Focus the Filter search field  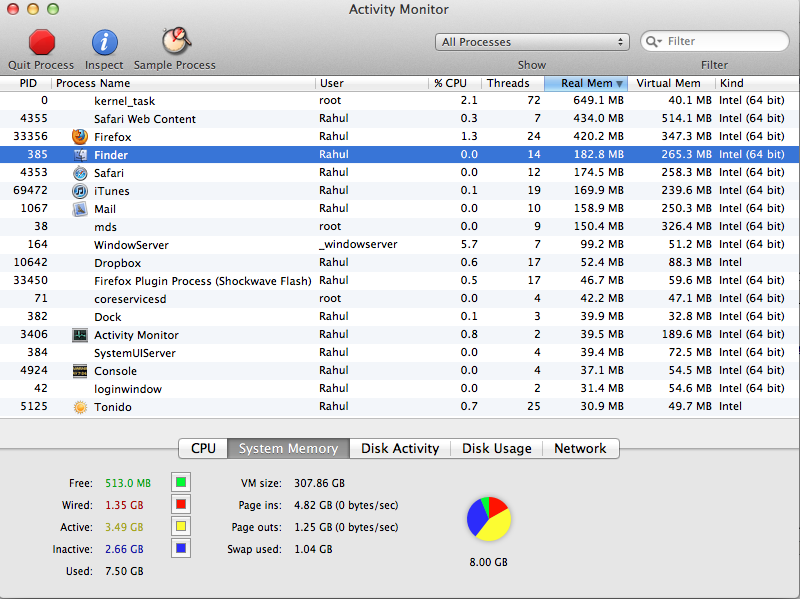click(715, 41)
